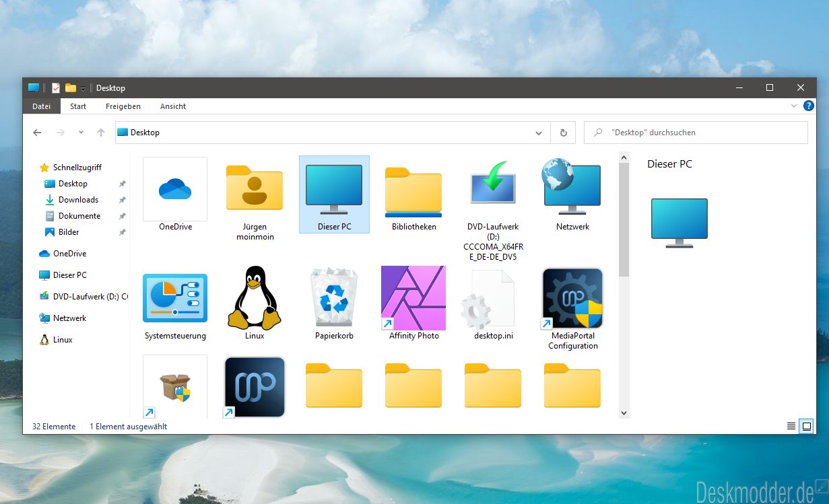Open the Explorer help question mark
829x504 pixels.
pos(809,106)
